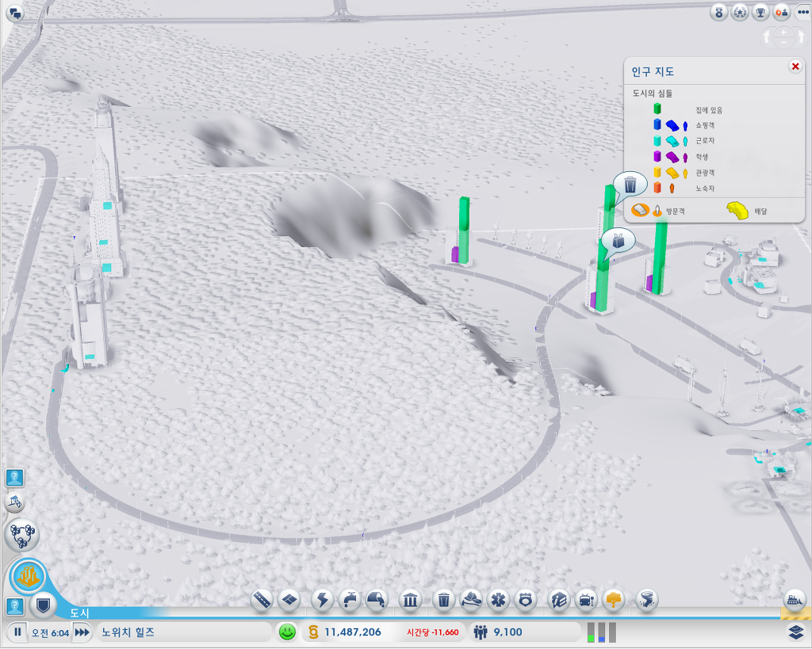Image resolution: width=812 pixels, height=649 pixels.
Task: Open the trophy leaderboards button
Action: click(x=760, y=13)
